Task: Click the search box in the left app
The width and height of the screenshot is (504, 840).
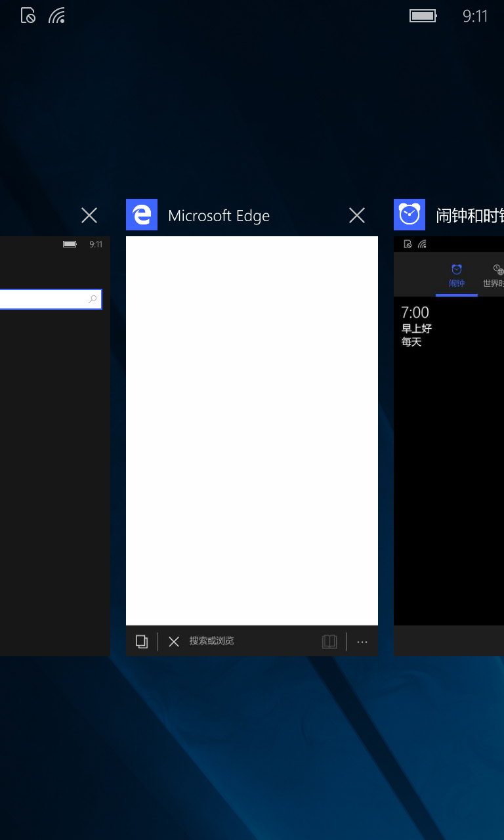Action: coord(51,299)
